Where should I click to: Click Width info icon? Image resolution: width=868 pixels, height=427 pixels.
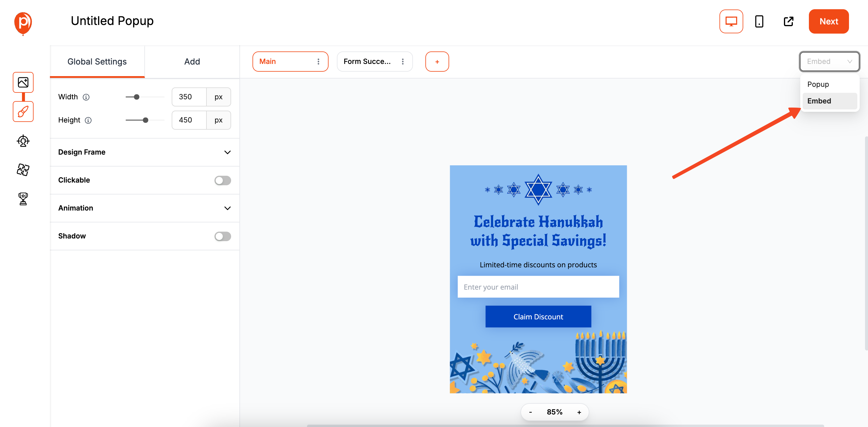[86, 97]
